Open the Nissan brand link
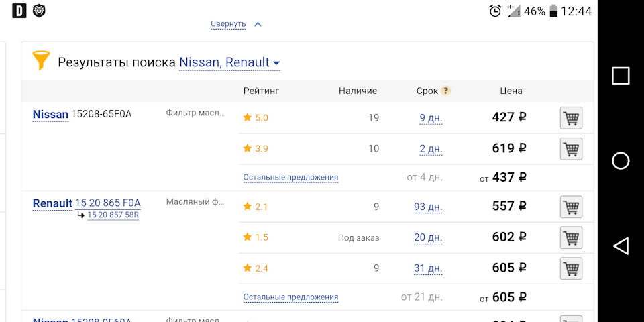This screenshot has width=644, height=322. 50,115
